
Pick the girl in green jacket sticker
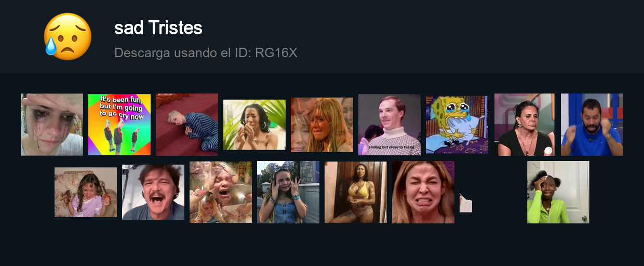coord(558,192)
